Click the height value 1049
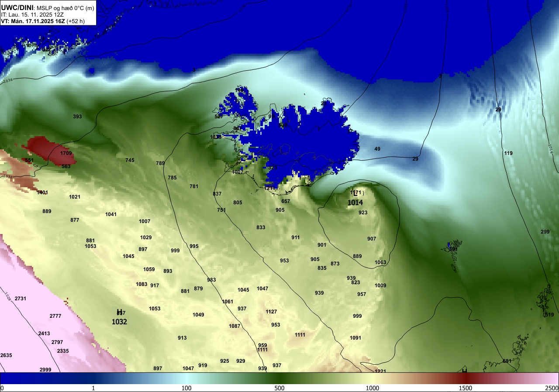The width and height of the screenshot is (559, 392). point(198,315)
